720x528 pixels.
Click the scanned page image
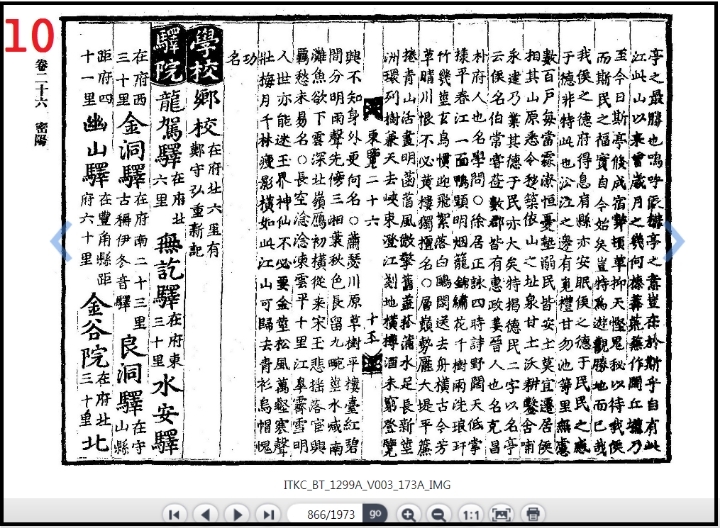pos(366,242)
